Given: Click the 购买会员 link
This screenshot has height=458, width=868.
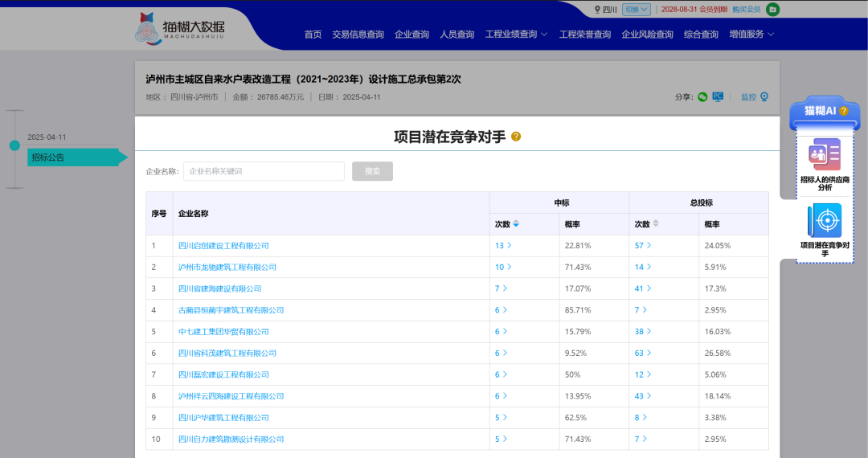Looking at the screenshot, I should point(746,10).
